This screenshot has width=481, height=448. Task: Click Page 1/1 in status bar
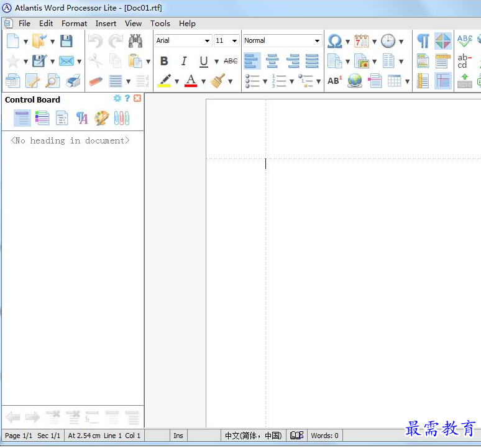click(x=19, y=436)
